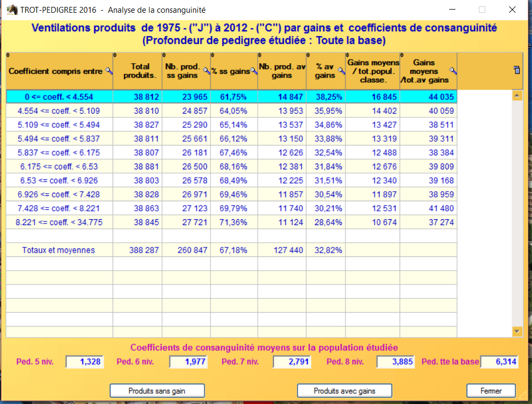532x404 pixels.
Task: Sort by Nb. prod. av gains column arrows
Action: pyautogui.click(x=259, y=55)
